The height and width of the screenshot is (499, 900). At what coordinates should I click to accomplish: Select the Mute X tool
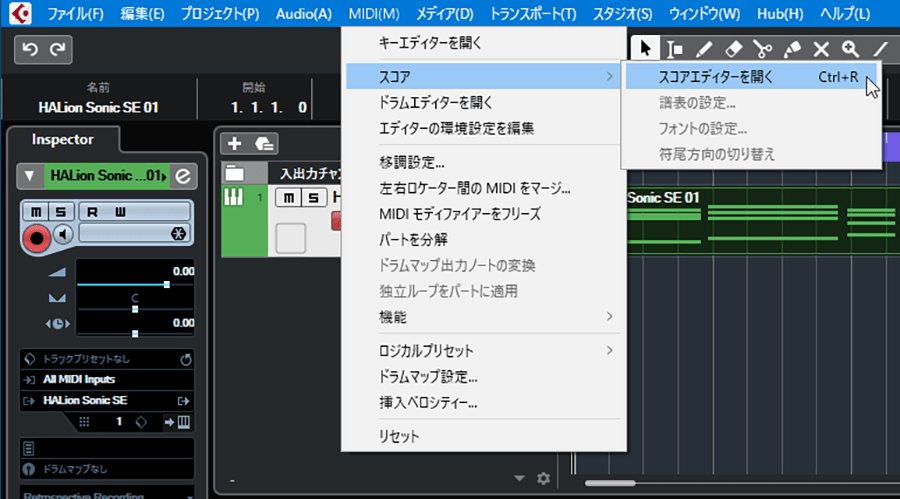tap(821, 49)
